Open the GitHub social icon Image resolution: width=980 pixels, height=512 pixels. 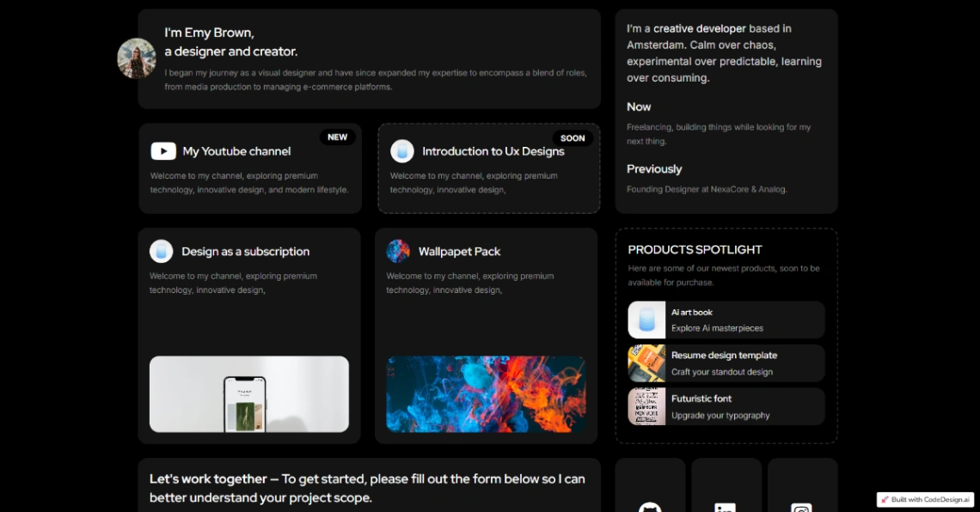[650, 507]
